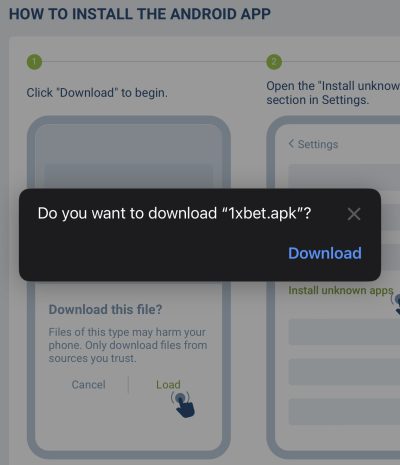Tap the back chevron next to Settings

pyautogui.click(x=291, y=144)
